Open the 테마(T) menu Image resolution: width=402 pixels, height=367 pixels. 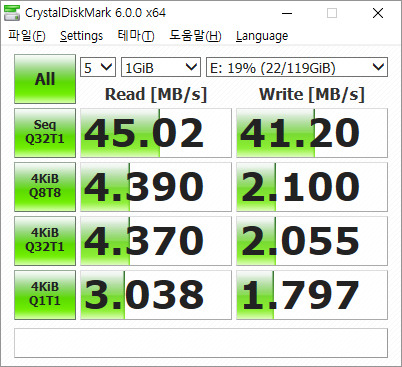pyautogui.click(x=136, y=35)
